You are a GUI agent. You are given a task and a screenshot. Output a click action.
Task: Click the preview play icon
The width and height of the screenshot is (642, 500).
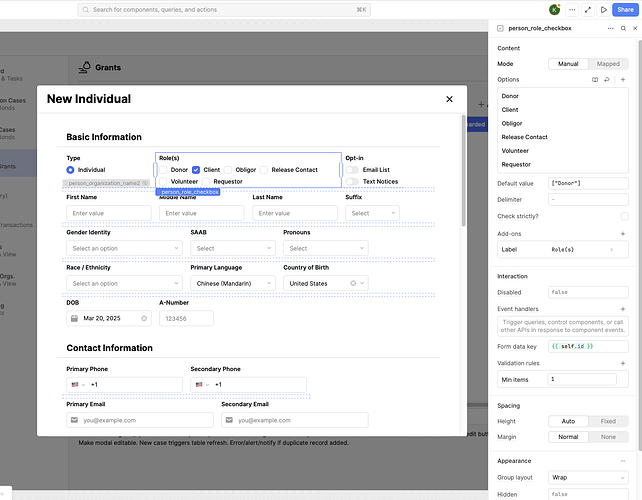click(x=604, y=10)
